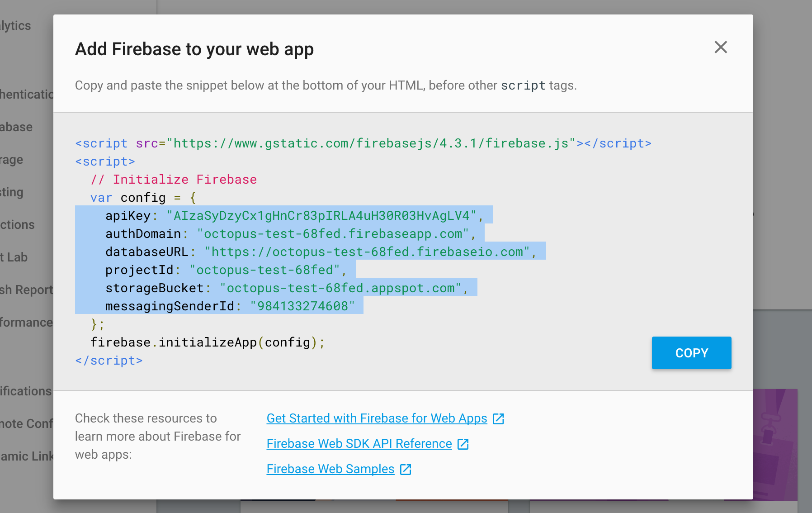Click the authDomain value string
The height and width of the screenshot is (513, 812).
coord(333,234)
